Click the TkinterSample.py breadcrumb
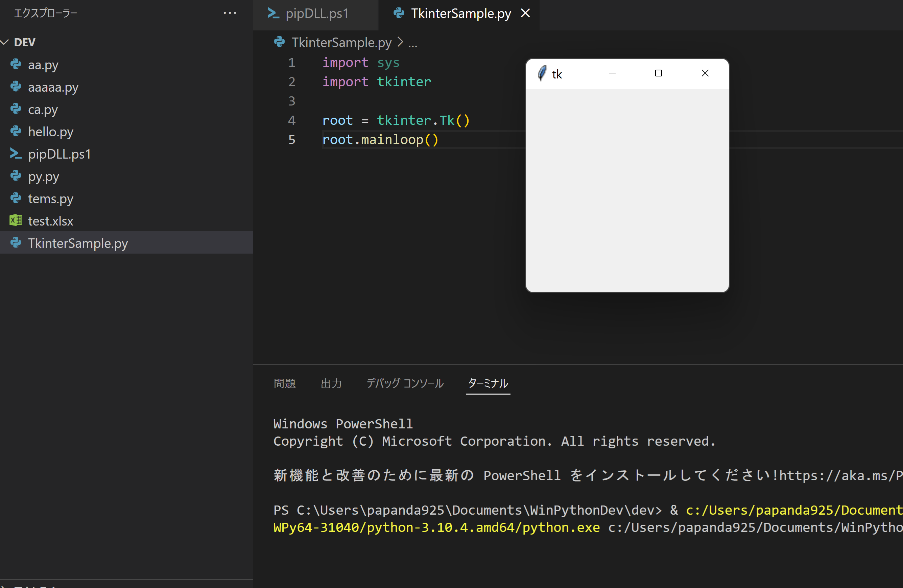The height and width of the screenshot is (588, 903). [341, 43]
